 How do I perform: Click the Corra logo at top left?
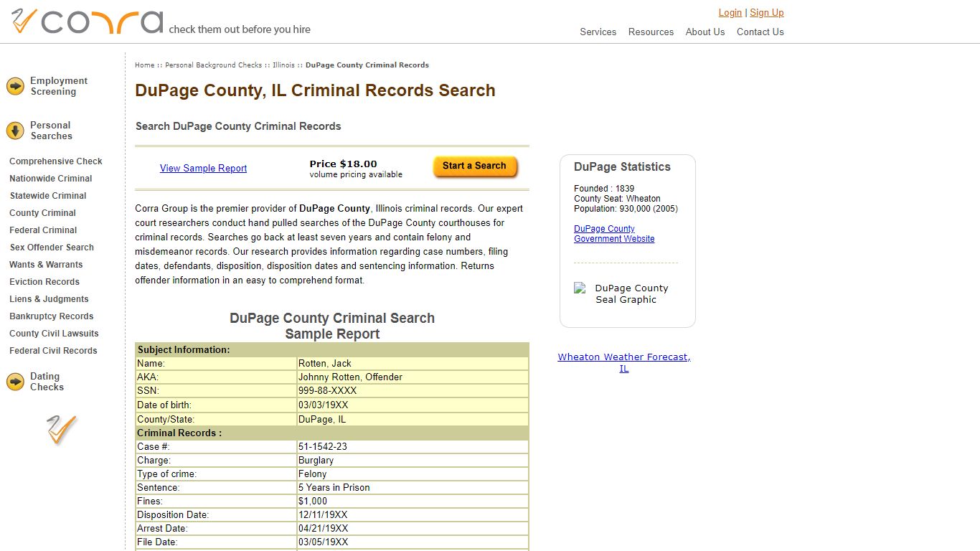click(x=88, y=22)
